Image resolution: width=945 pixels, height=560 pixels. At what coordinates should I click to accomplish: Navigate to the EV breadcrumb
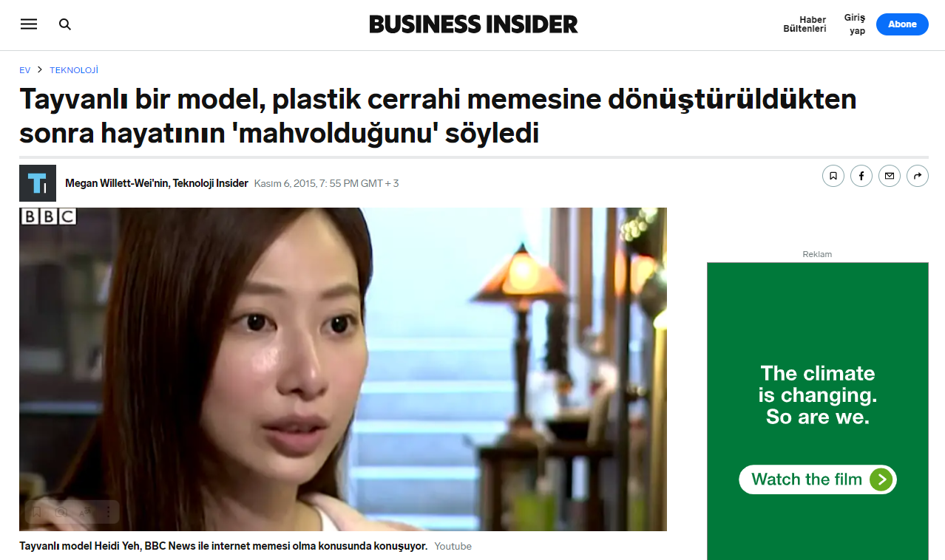25,70
